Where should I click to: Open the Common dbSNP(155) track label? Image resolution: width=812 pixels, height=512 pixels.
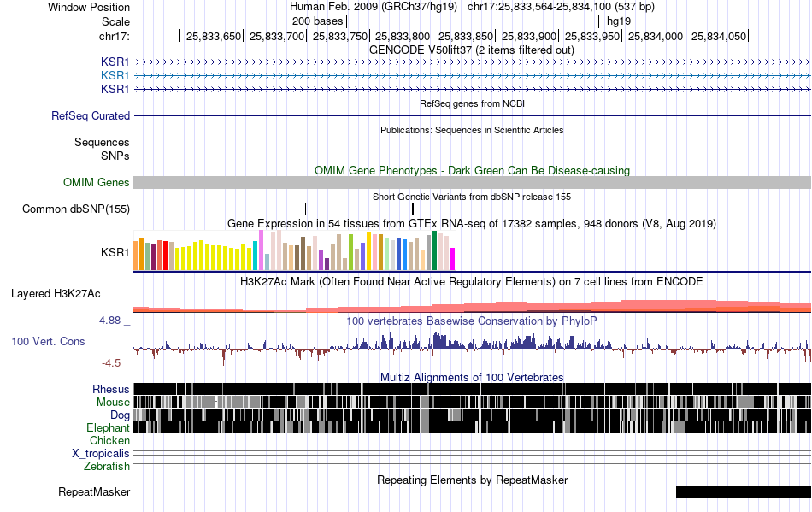click(76, 209)
